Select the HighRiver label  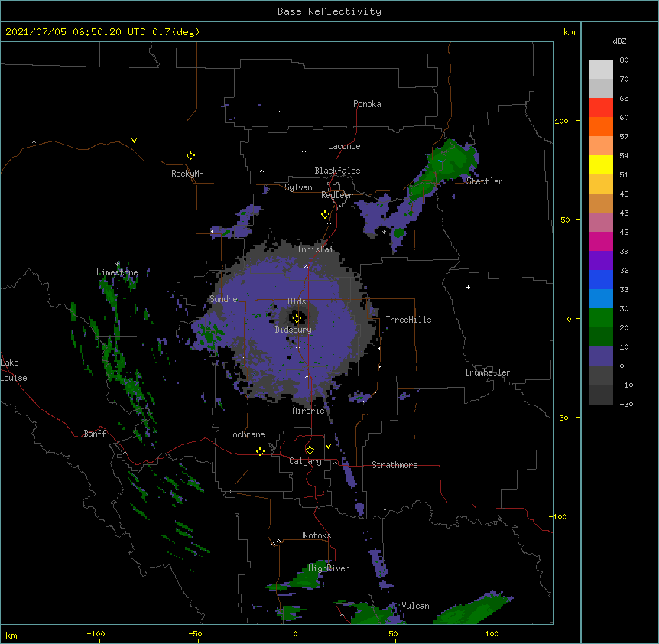[329, 568]
